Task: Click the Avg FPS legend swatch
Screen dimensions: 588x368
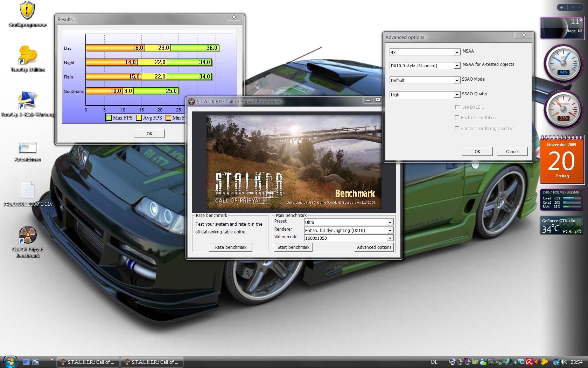Action: 139,118
